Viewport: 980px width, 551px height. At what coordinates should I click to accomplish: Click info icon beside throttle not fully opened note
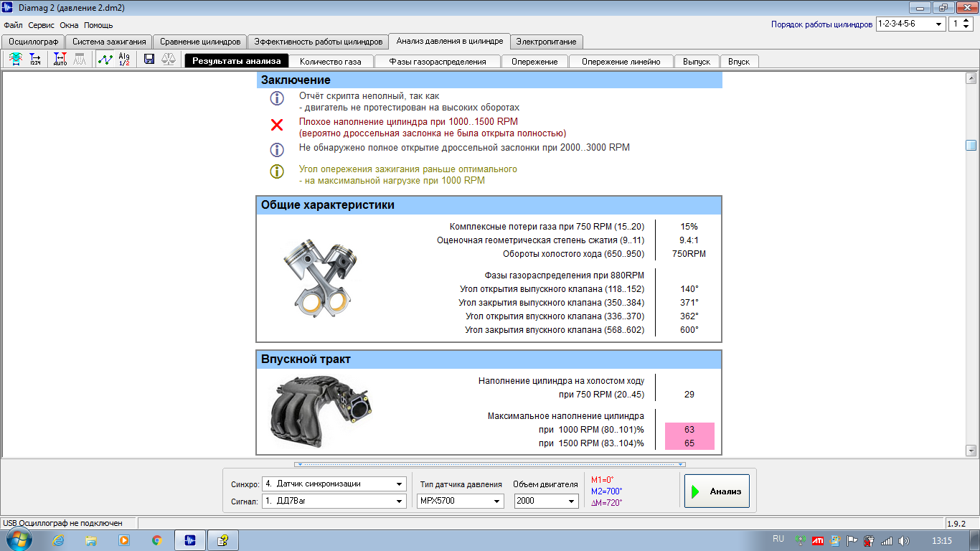coord(277,149)
